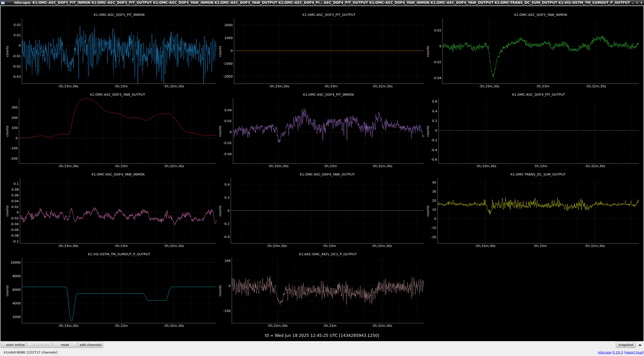Select the K1:OMC-ASC_DOF3_YAW_OUTPUT plot title

(x=117, y=94)
